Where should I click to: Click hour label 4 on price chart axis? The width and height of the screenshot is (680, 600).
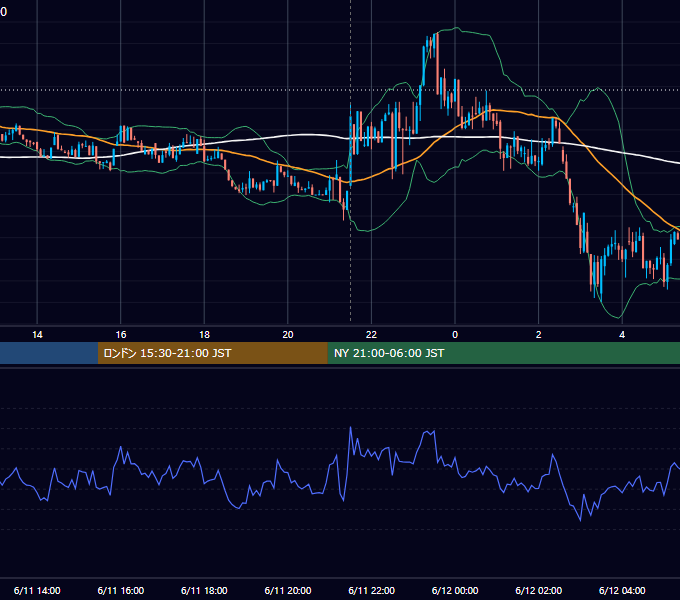[x=622, y=335]
